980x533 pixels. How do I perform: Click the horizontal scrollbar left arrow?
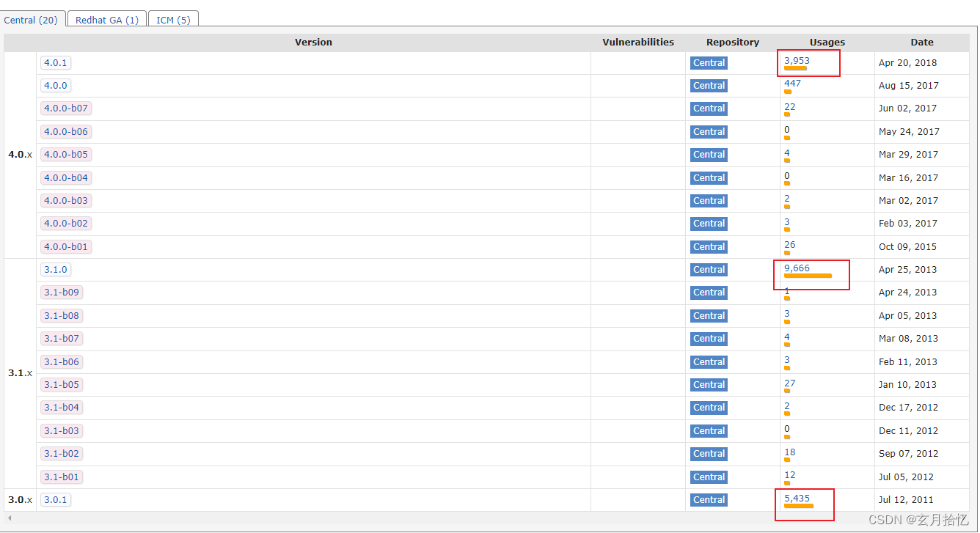point(10,518)
